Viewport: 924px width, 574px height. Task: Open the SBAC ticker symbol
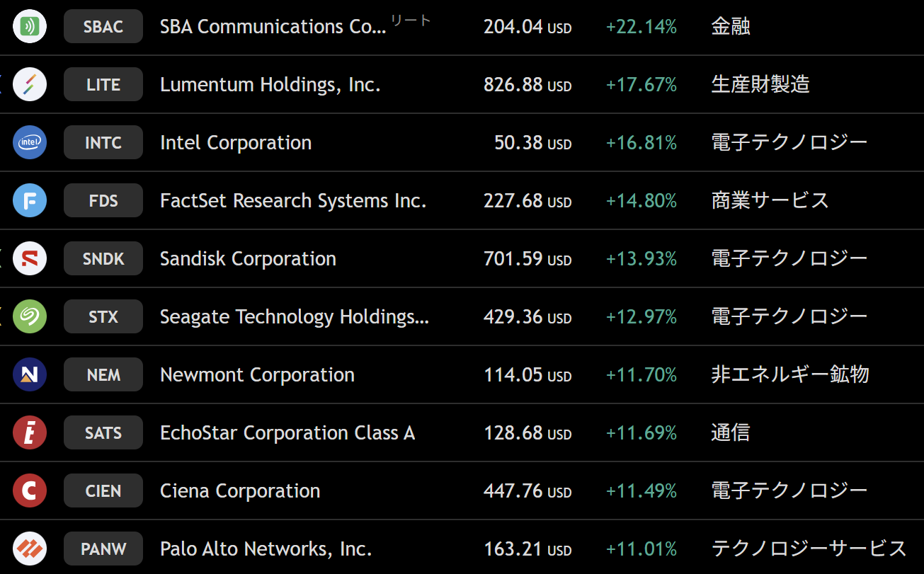pos(103,27)
